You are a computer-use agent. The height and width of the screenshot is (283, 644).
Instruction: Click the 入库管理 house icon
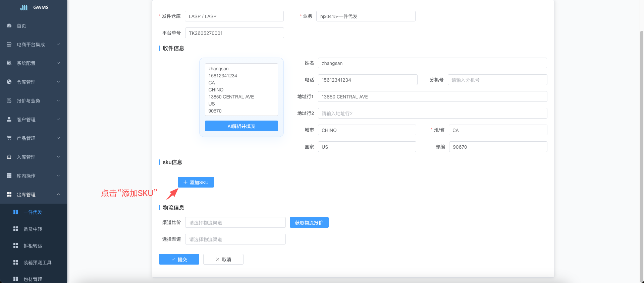coord(9,157)
